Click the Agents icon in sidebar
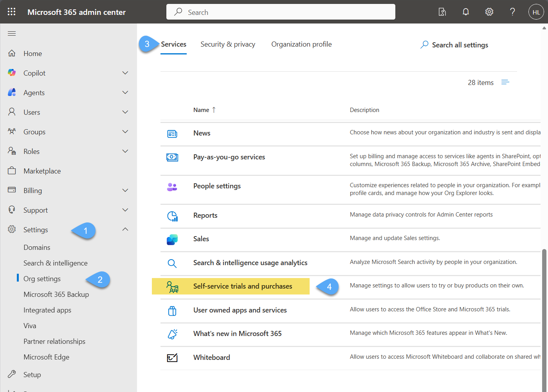This screenshot has height=392, width=548. click(12, 92)
